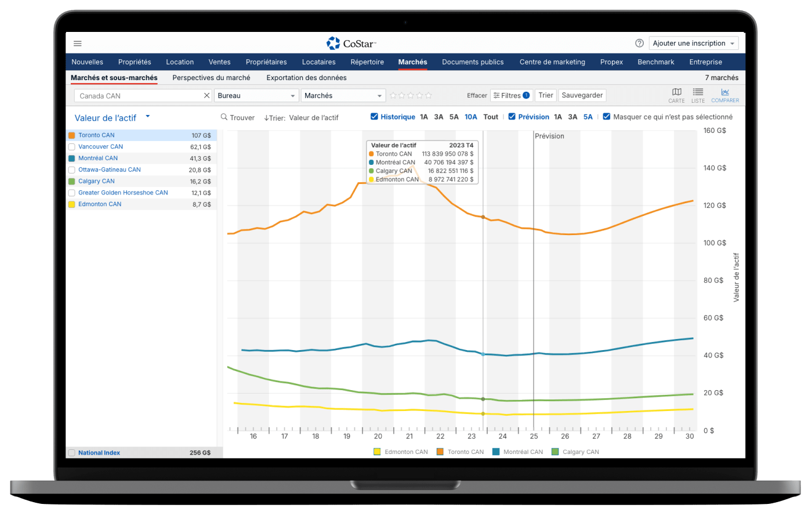812x519 pixels.
Task: Click the Trouver magnifier icon
Action: (224, 117)
